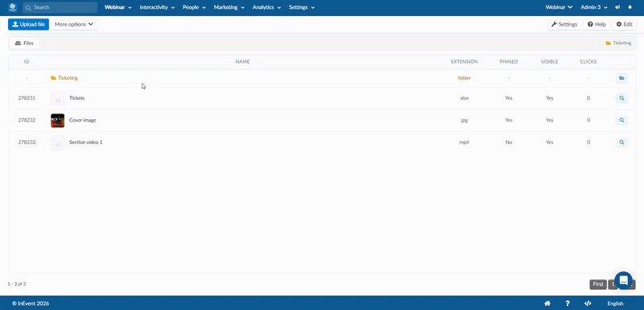Click the mp4 extension cell
Image resolution: width=644 pixels, height=310 pixels.
coord(464,142)
